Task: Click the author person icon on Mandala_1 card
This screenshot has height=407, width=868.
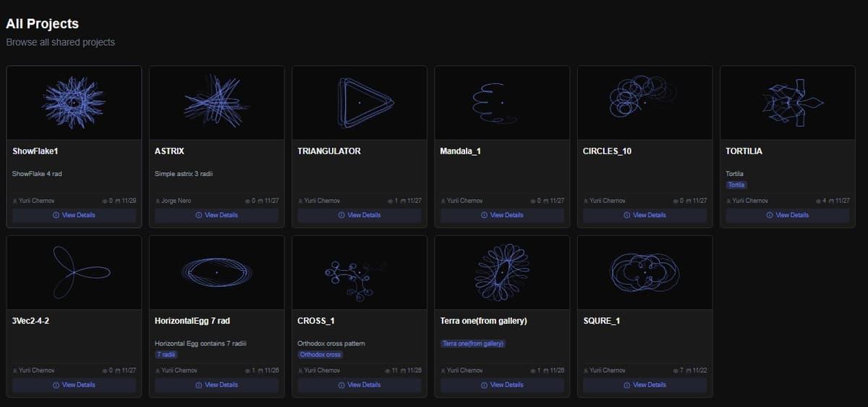Action: 443,201
